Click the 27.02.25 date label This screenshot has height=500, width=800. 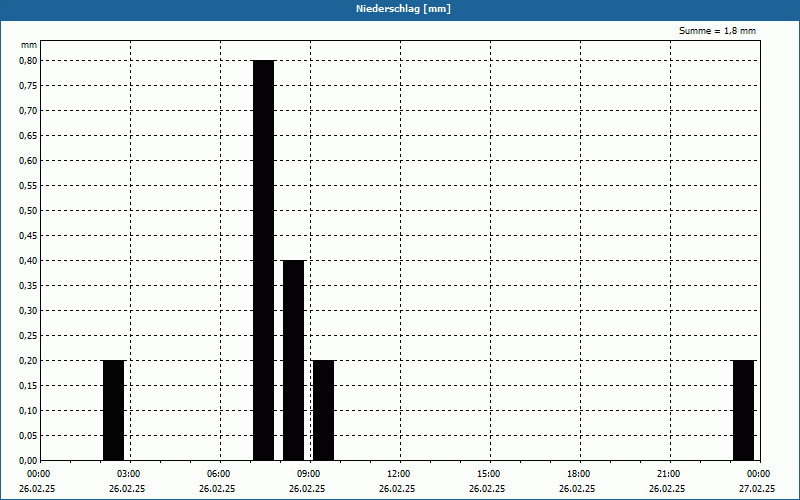[757, 489]
